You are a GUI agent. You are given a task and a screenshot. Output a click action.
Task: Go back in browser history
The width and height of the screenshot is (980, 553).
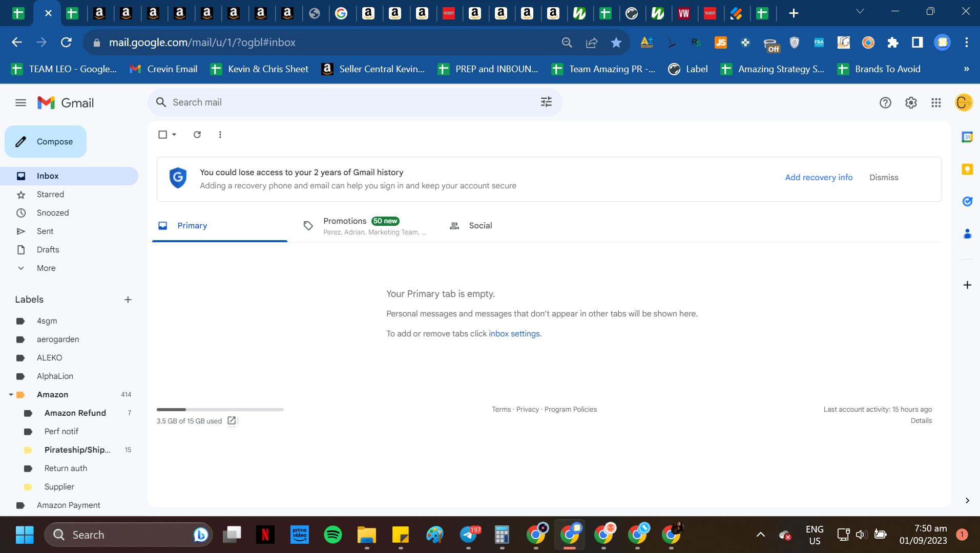point(17,42)
